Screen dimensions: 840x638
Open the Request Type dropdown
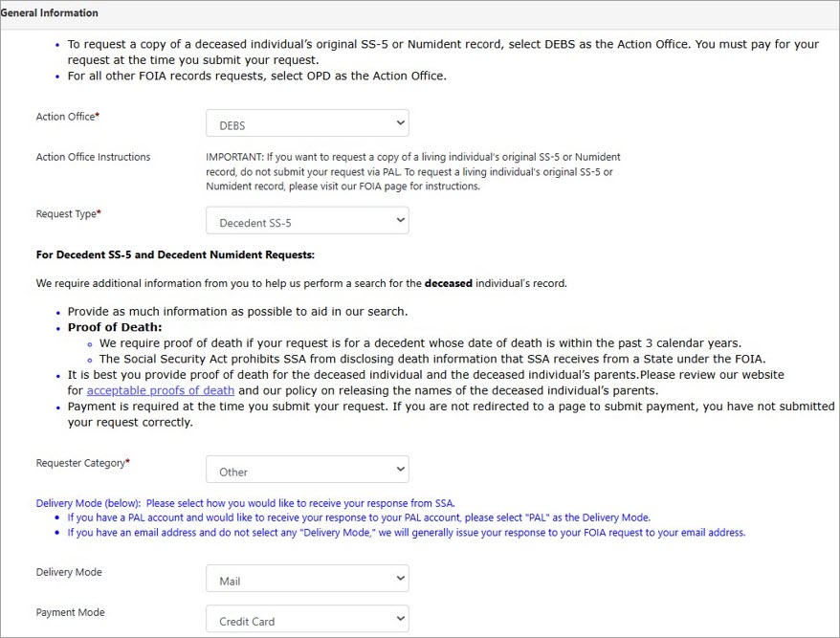click(x=306, y=220)
